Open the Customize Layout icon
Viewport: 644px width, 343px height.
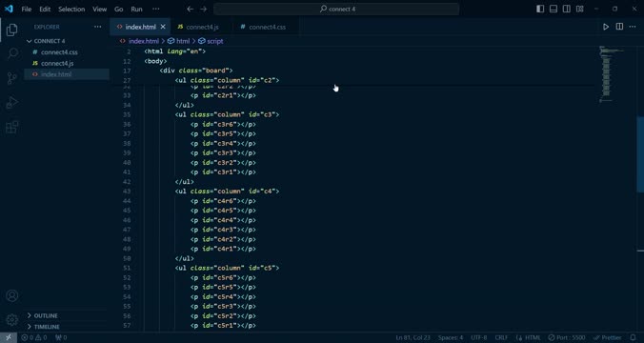[x=579, y=9]
